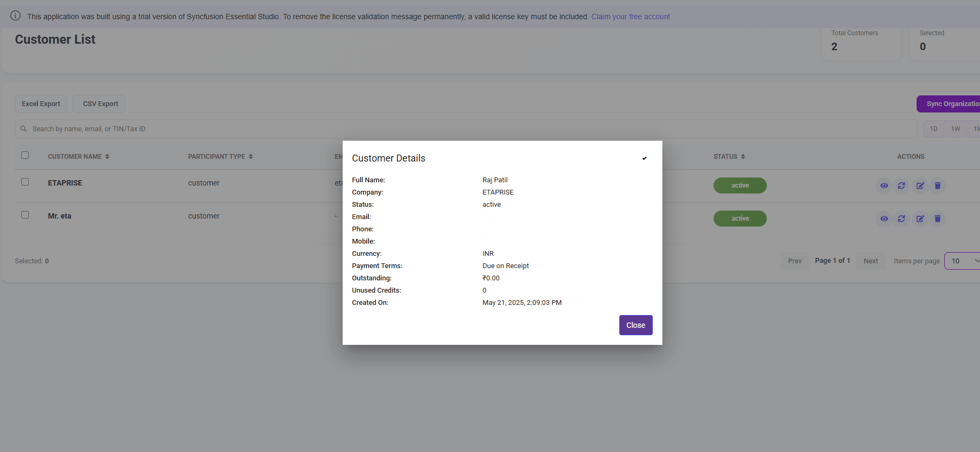Select the 1W date range tab

pyautogui.click(x=955, y=129)
